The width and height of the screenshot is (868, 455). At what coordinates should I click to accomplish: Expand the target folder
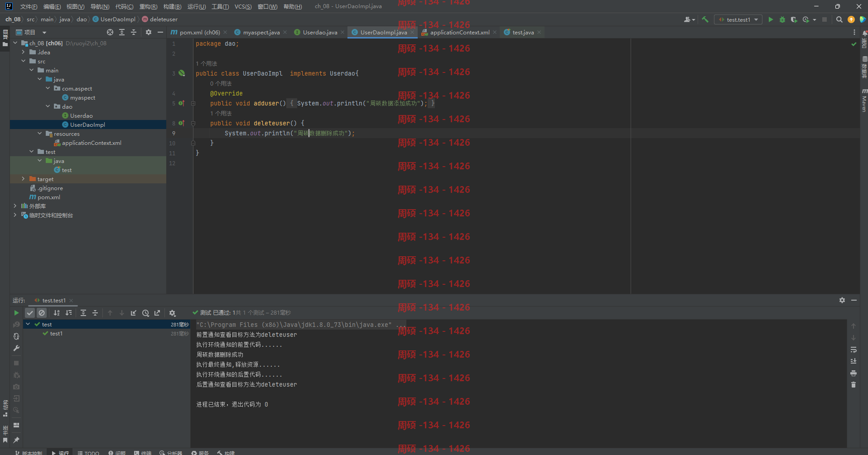[24, 179]
